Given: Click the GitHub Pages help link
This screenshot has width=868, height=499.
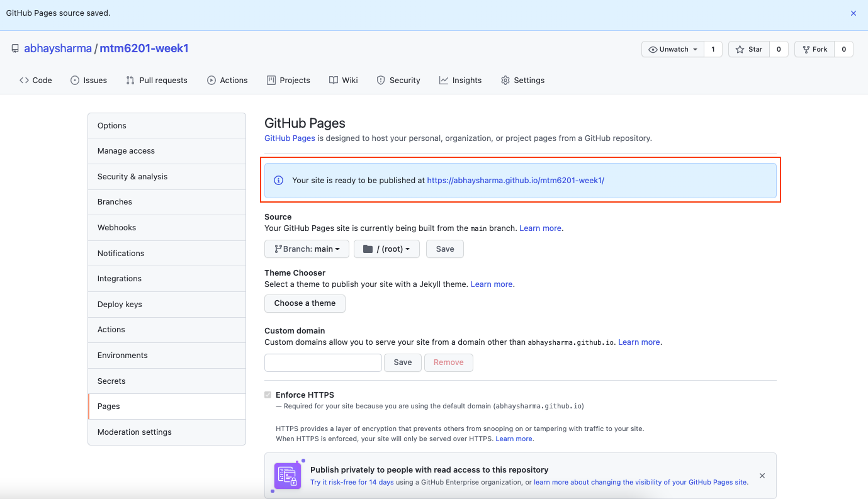Looking at the screenshot, I should [290, 138].
